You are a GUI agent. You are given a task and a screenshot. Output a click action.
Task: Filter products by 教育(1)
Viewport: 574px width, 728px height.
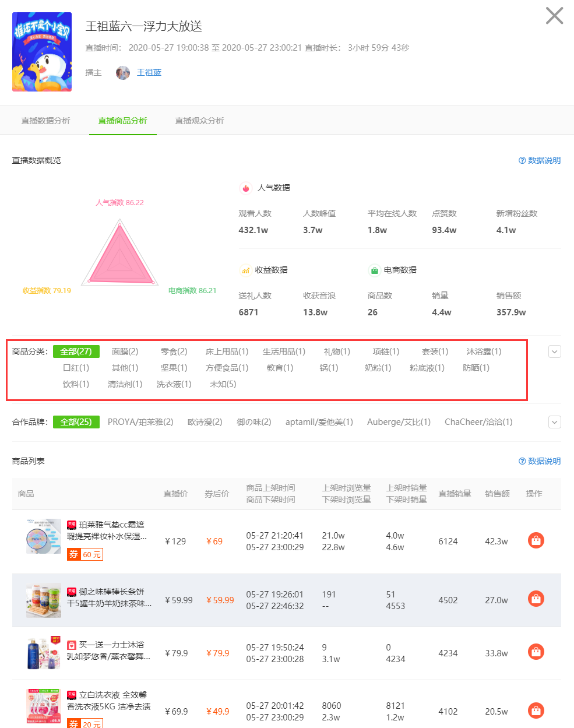(x=280, y=368)
